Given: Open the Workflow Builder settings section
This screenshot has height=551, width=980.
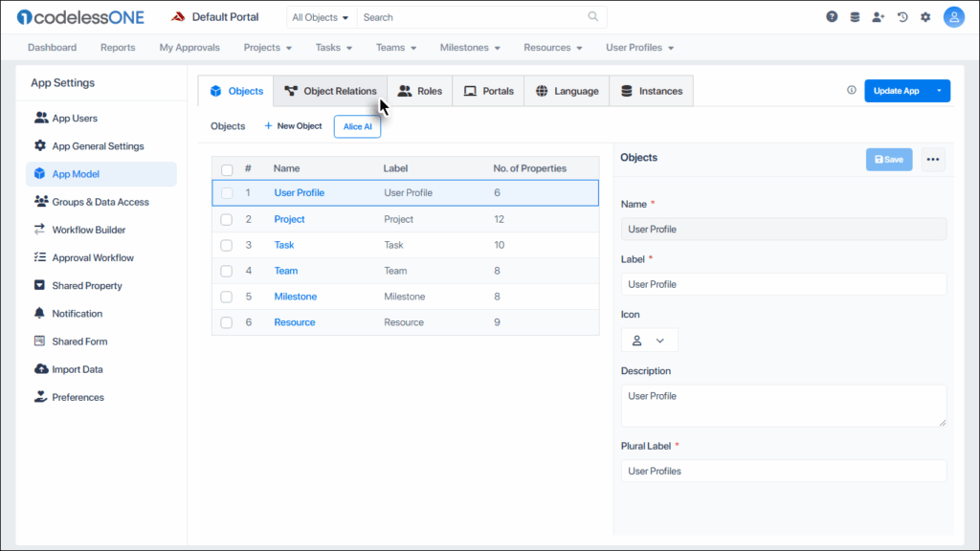Looking at the screenshot, I should (x=88, y=230).
